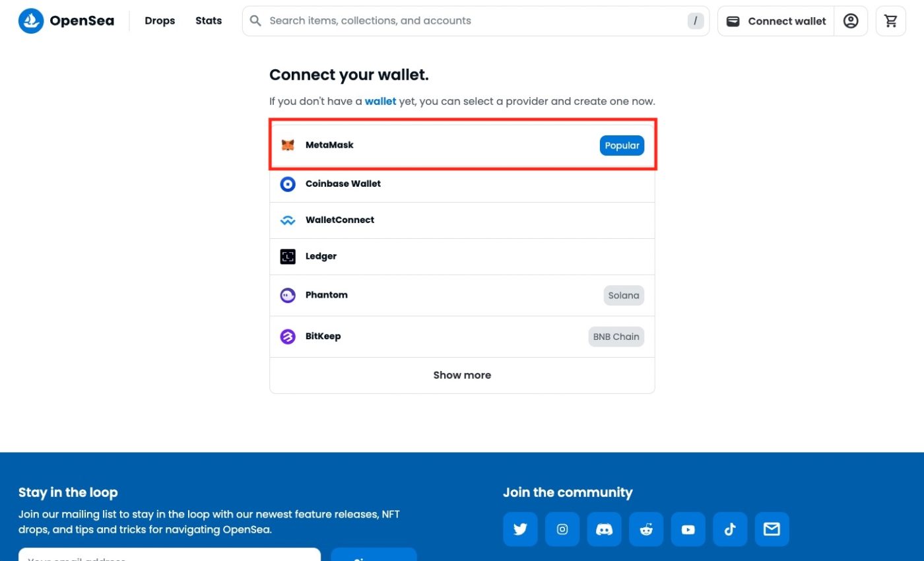Open OpenSea's Instagram page

pos(562,529)
